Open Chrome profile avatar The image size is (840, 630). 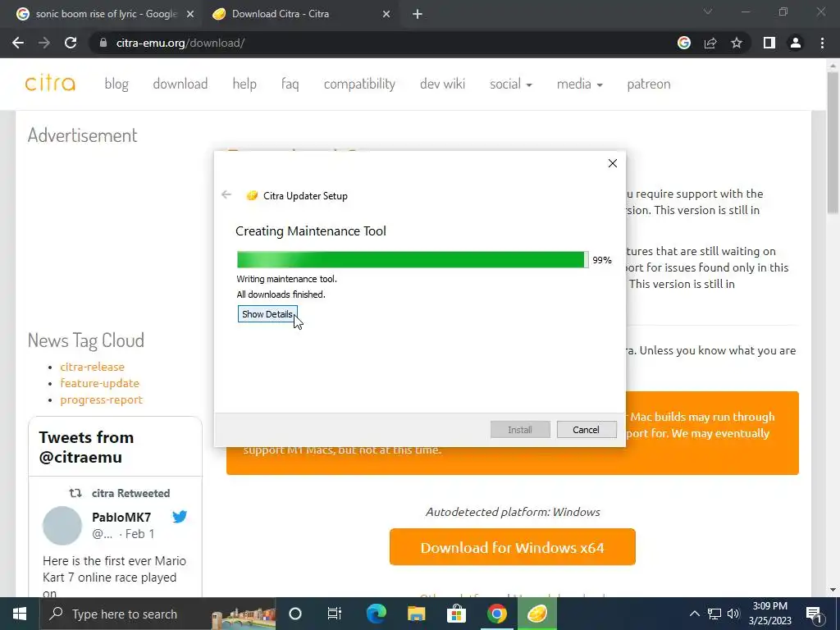tap(796, 43)
